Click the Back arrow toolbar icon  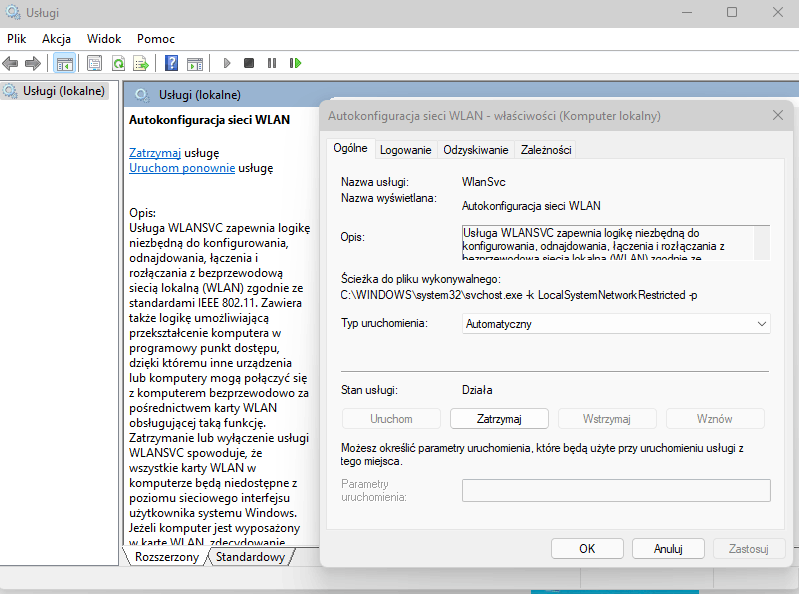[10, 63]
